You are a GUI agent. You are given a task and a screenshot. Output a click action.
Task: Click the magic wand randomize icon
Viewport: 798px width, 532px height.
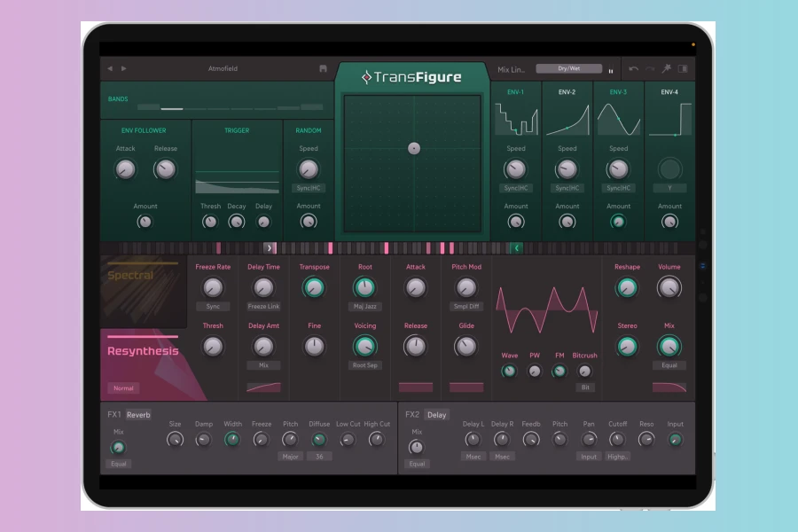[666, 68]
